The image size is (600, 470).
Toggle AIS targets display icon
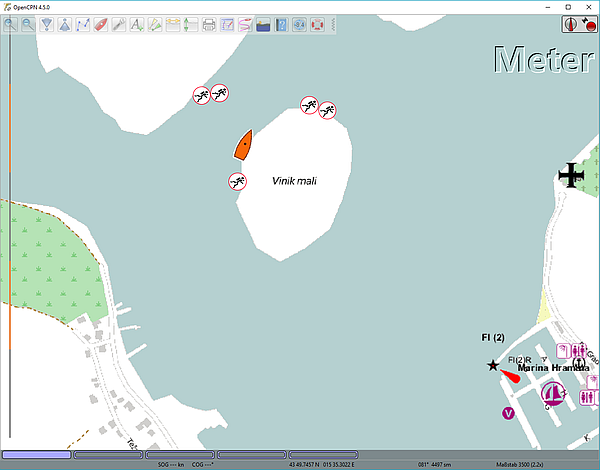(x=155, y=25)
